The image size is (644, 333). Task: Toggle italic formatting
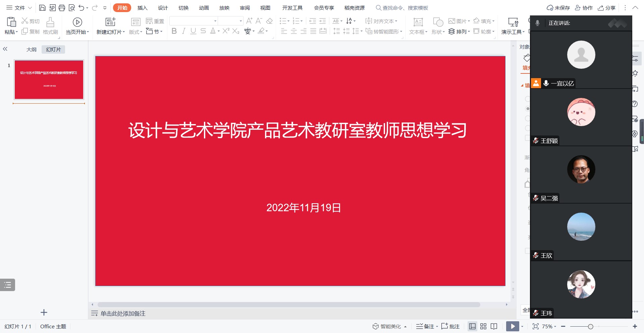click(183, 31)
